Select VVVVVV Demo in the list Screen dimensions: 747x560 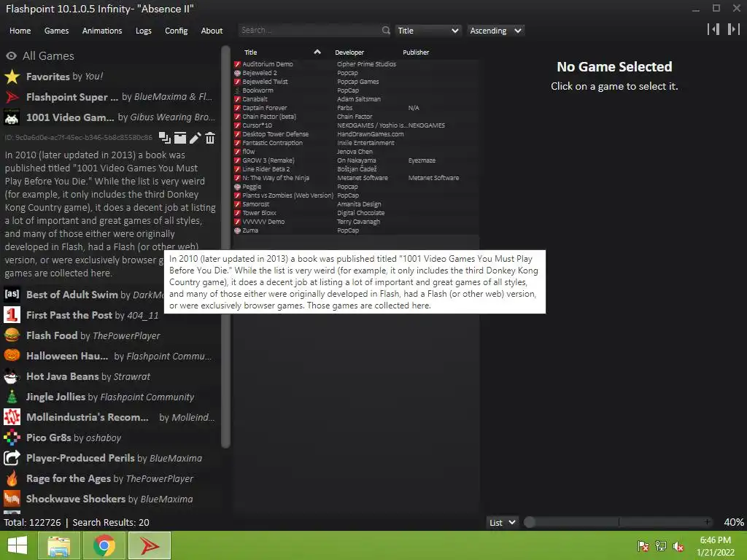[356, 222]
